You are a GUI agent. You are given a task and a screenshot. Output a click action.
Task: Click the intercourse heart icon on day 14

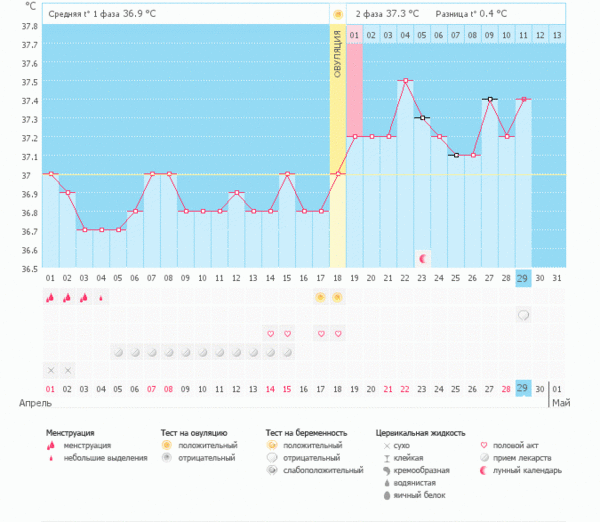[269, 333]
